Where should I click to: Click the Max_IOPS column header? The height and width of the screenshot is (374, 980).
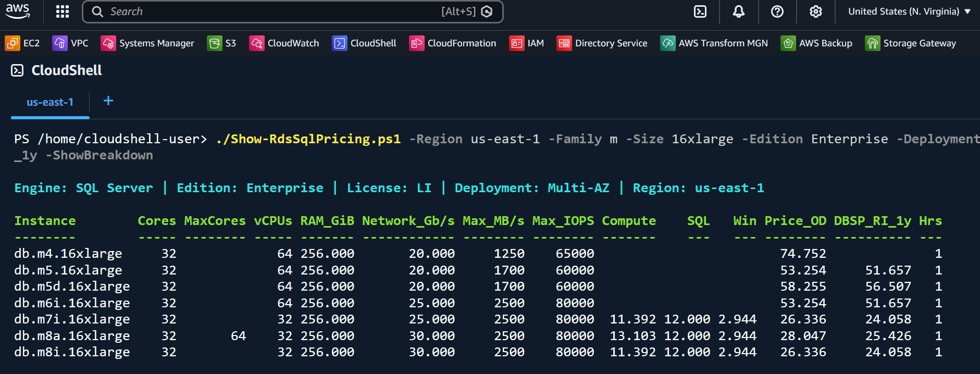pyautogui.click(x=563, y=221)
